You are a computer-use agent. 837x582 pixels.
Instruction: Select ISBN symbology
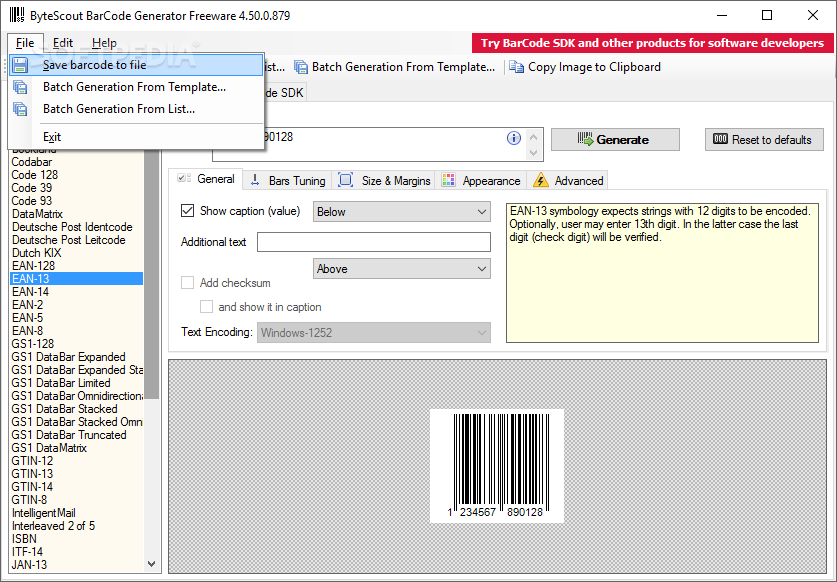(25, 539)
